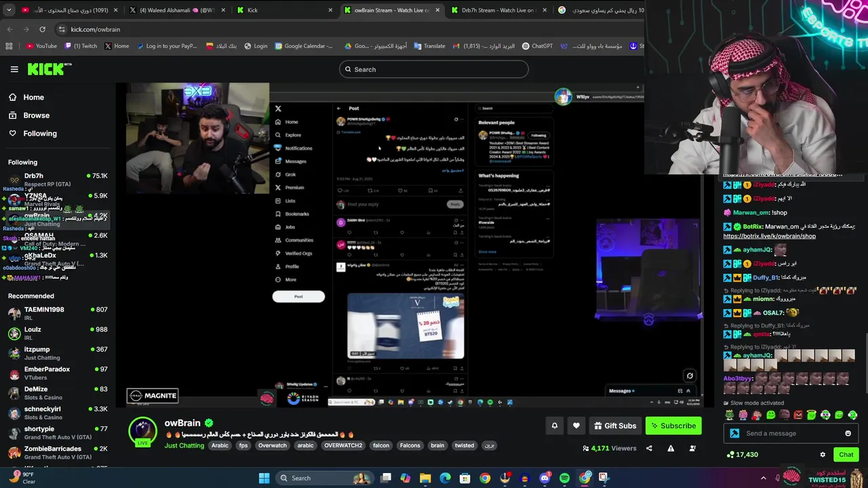
Task: Open EmberParadox recommended channel
Action: tap(58, 373)
